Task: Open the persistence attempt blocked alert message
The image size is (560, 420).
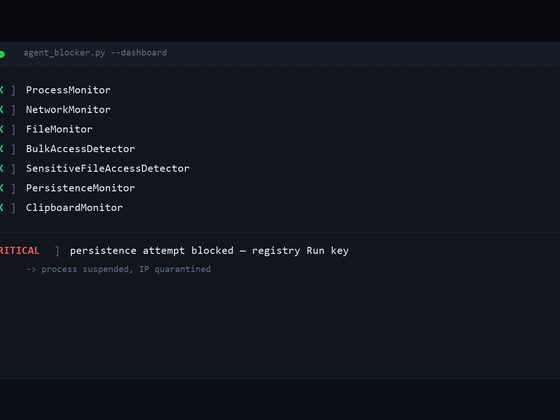Action: (x=209, y=251)
